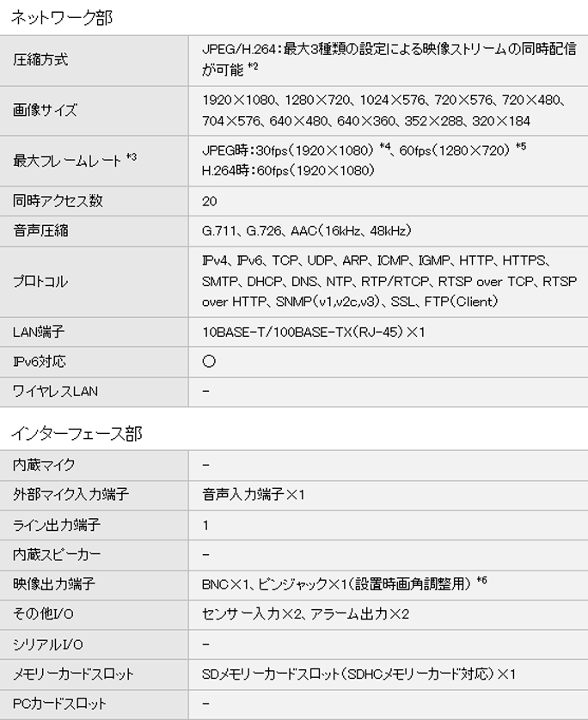
Task: Click the 10BASE-T/100BASE-TX(RJ-45)×1 value
Action: 314,332
